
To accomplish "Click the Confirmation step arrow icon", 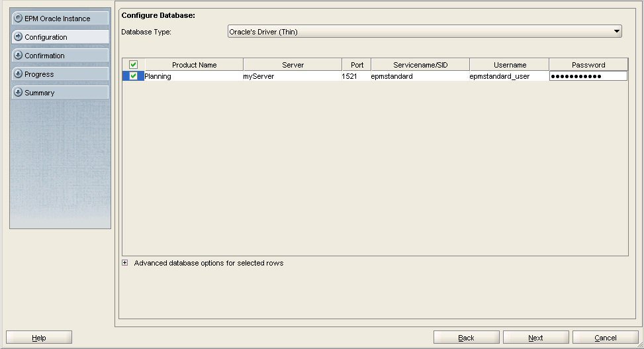I will [x=18, y=55].
